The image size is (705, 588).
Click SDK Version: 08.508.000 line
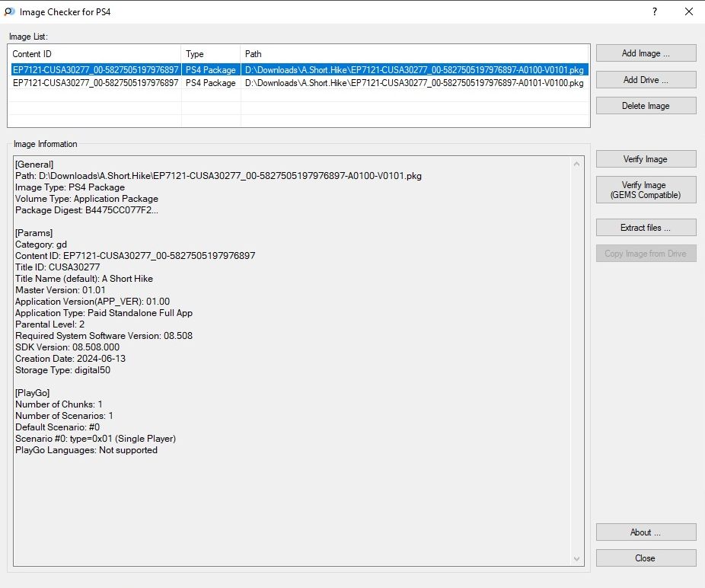68,347
